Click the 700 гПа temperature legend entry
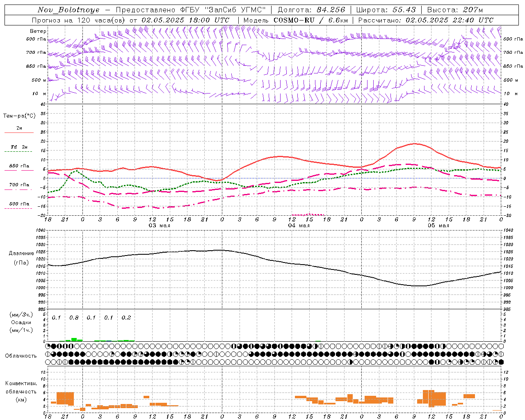Viewport: 525px width, 420px height. [x=19, y=185]
